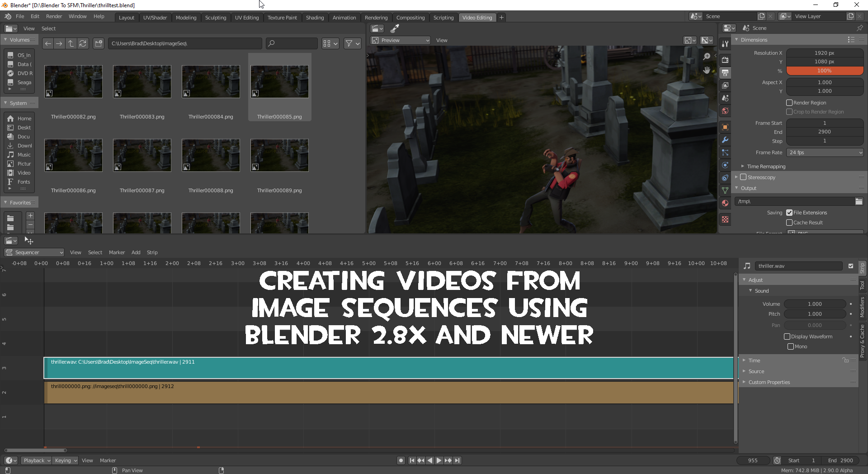Open the Sequencer view type dropdown

click(34, 252)
